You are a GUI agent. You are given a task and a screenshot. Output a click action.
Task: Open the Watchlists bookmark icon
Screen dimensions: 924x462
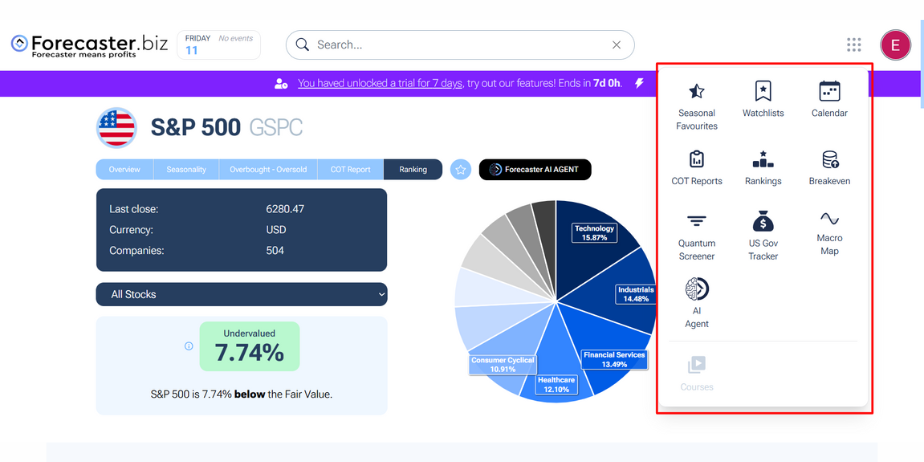[x=763, y=91]
